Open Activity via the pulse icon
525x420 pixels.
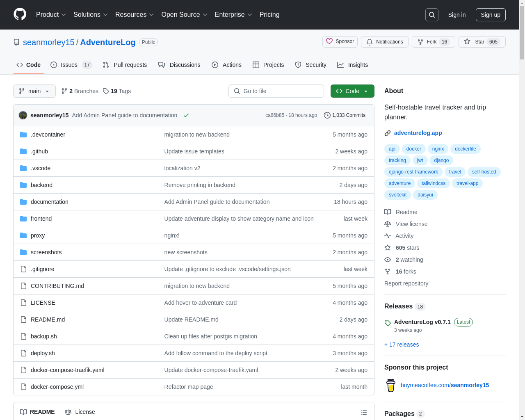[387, 236]
